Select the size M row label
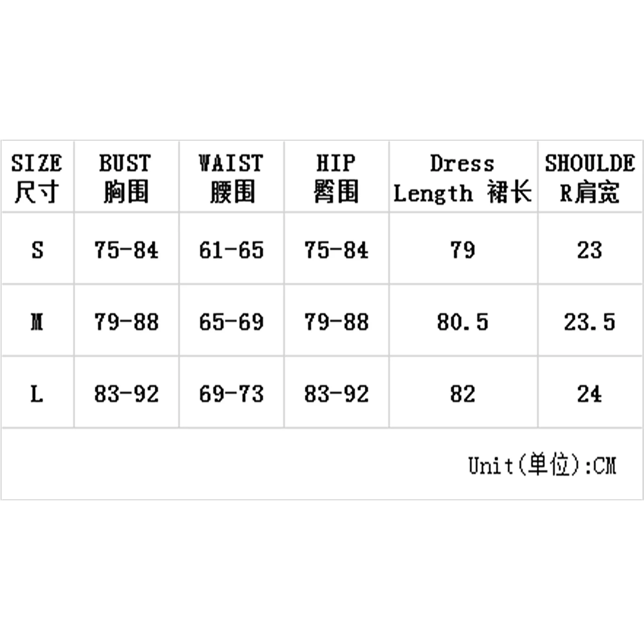 (x=37, y=322)
